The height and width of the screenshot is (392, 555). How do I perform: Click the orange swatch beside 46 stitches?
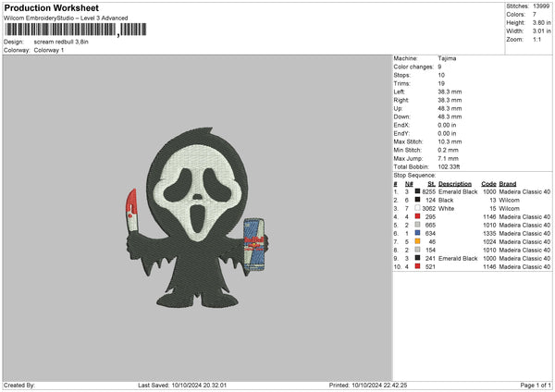click(x=418, y=241)
